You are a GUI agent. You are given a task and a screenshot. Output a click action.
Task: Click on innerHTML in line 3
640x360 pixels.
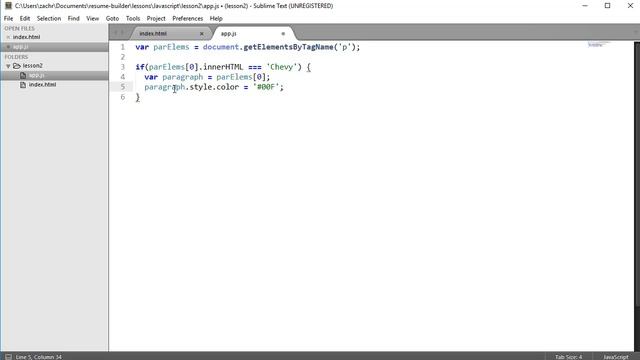223,67
